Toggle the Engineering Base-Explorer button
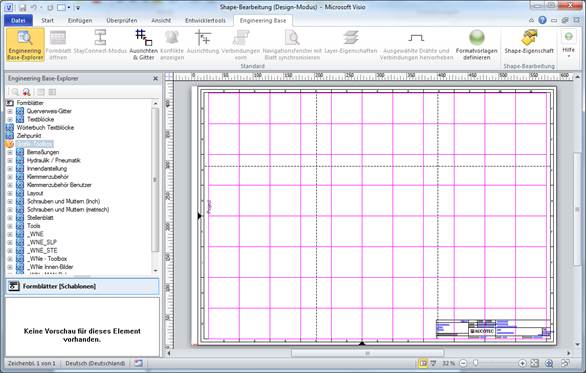Image resolution: width=586 pixels, height=373 pixels. [25, 45]
